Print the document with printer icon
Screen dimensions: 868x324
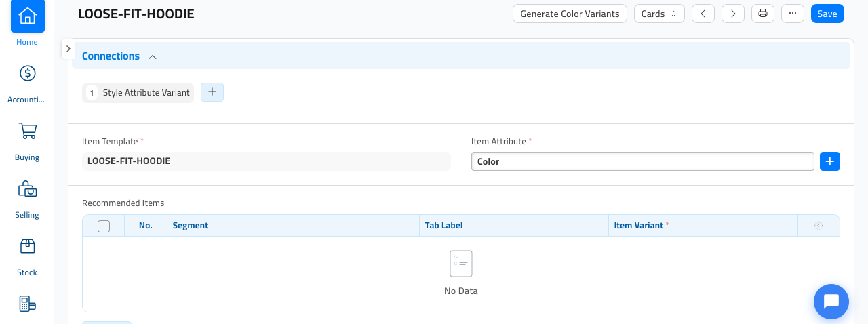[x=763, y=14]
